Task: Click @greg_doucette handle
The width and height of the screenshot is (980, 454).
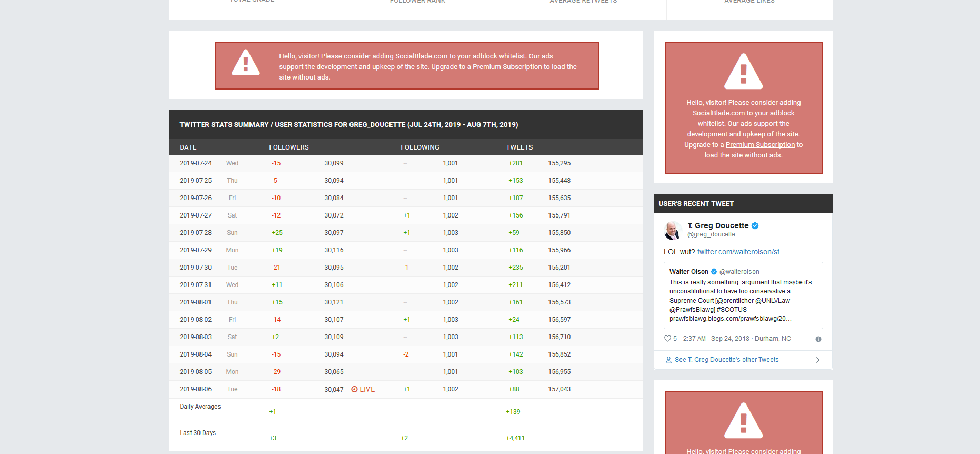Action: [x=711, y=234]
